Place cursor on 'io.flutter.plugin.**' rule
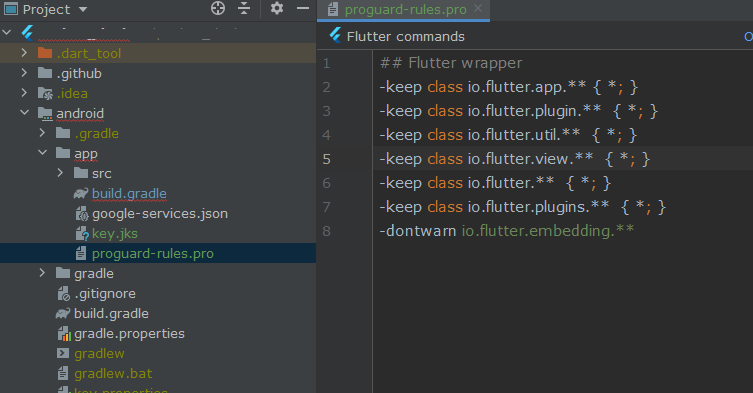753x393 pixels. click(x=534, y=111)
